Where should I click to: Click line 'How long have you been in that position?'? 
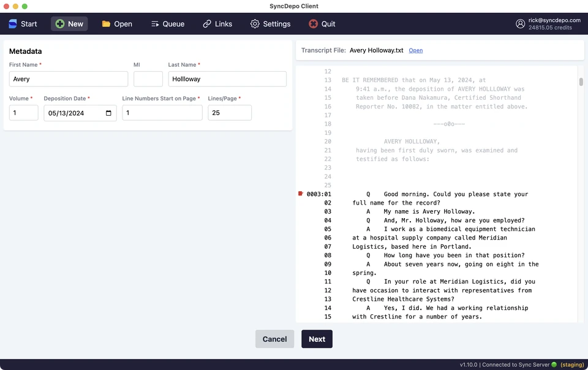point(454,255)
